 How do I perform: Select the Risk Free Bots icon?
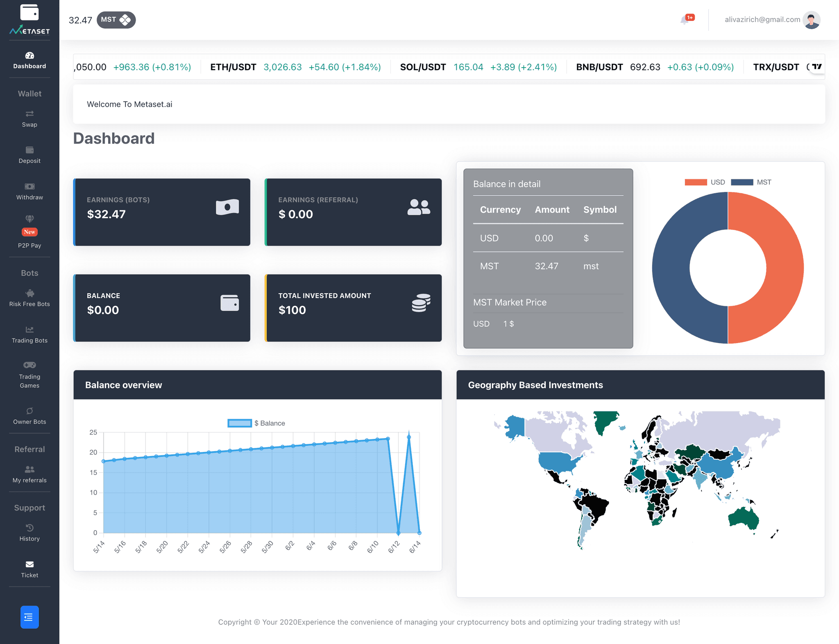pos(29,294)
